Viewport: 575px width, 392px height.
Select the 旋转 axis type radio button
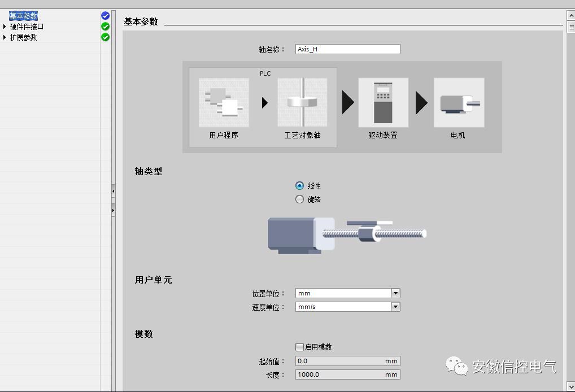pyautogui.click(x=300, y=199)
